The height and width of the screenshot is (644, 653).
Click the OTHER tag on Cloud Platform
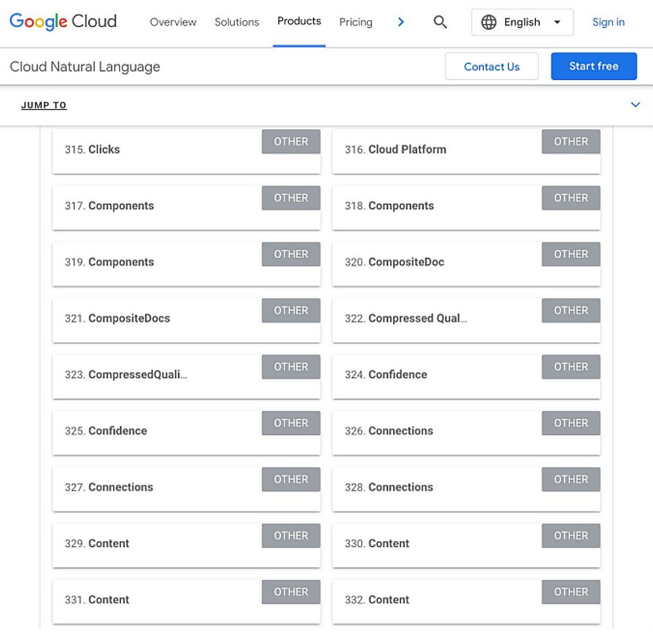(571, 142)
